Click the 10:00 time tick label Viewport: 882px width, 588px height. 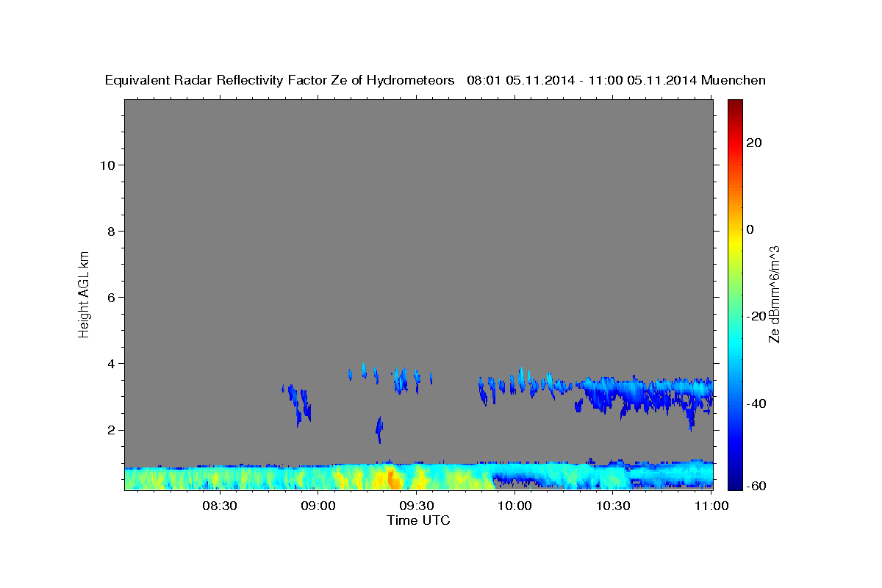[514, 506]
